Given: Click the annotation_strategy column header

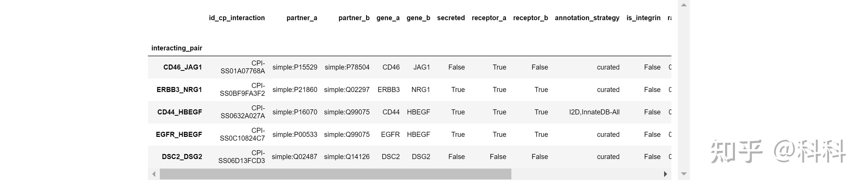Looking at the screenshot, I should (587, 18).
